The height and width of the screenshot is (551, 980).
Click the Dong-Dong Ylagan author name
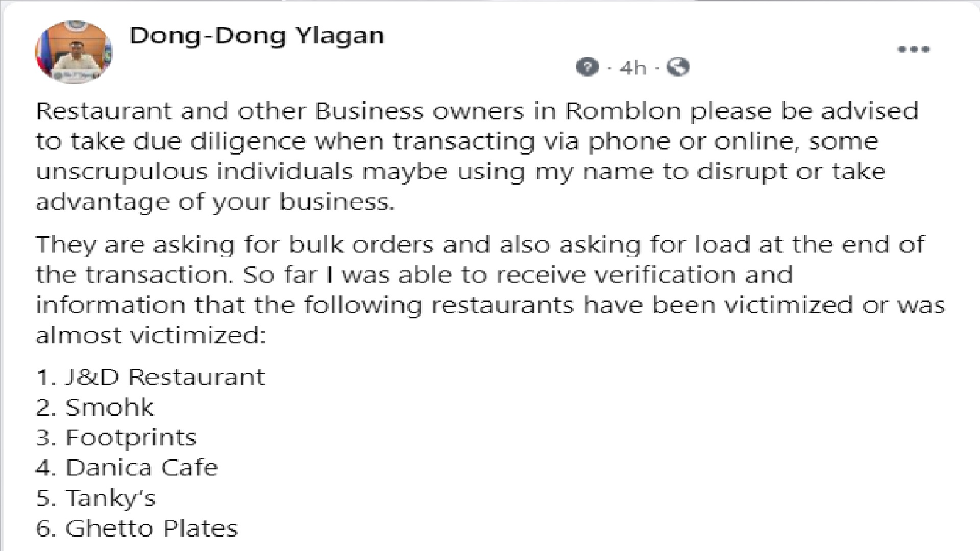pos(257,36)
